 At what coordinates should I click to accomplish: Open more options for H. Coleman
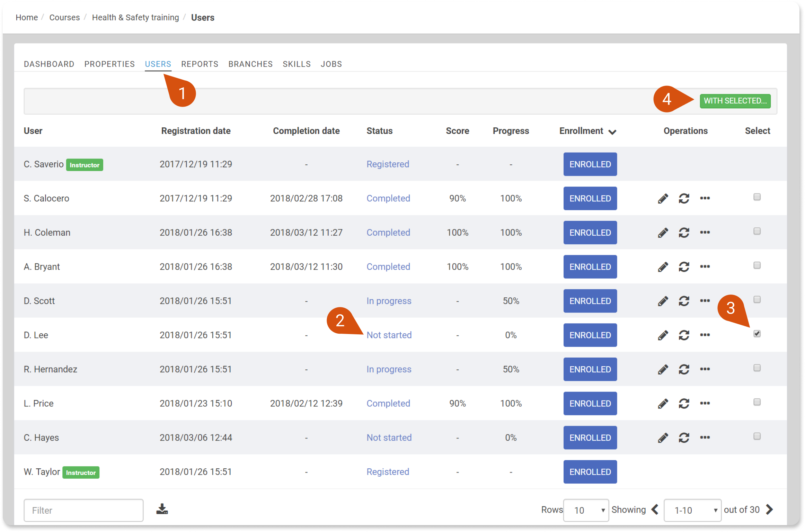(705, 232)
